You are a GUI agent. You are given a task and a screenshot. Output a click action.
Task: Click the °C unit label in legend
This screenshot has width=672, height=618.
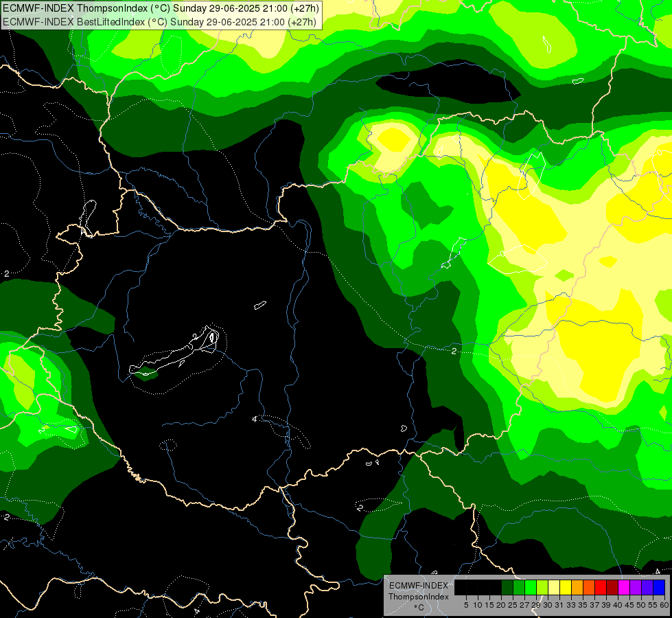click(419, 608)
